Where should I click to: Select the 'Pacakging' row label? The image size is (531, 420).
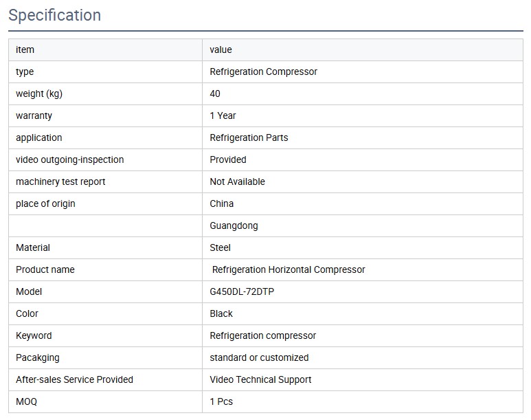(38, 358)
